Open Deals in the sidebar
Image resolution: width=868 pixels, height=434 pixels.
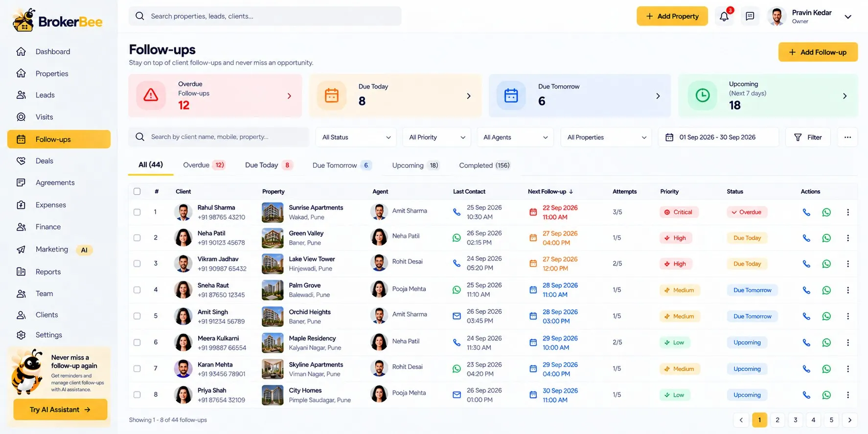coord(59,161)
